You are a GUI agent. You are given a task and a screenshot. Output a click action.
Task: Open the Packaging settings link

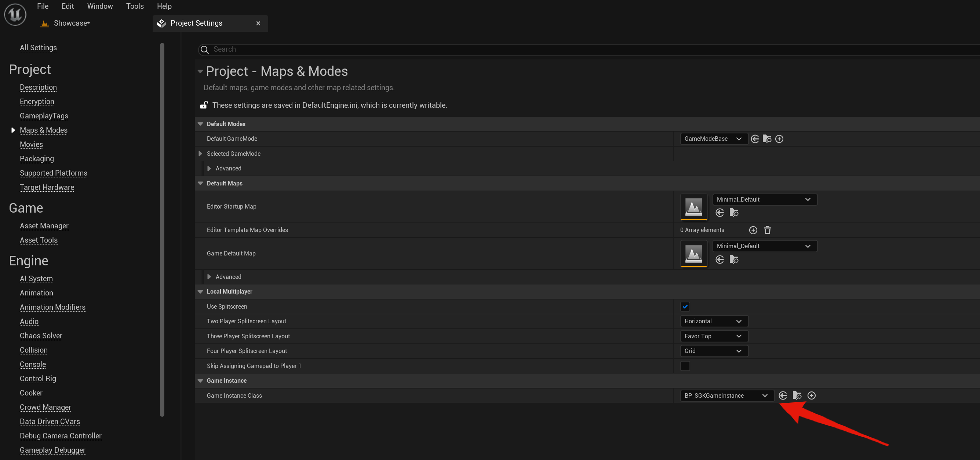37,159
